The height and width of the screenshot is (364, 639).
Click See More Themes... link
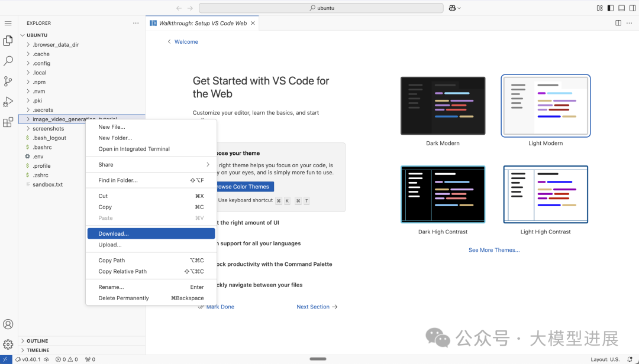click(x=494, y=250)
